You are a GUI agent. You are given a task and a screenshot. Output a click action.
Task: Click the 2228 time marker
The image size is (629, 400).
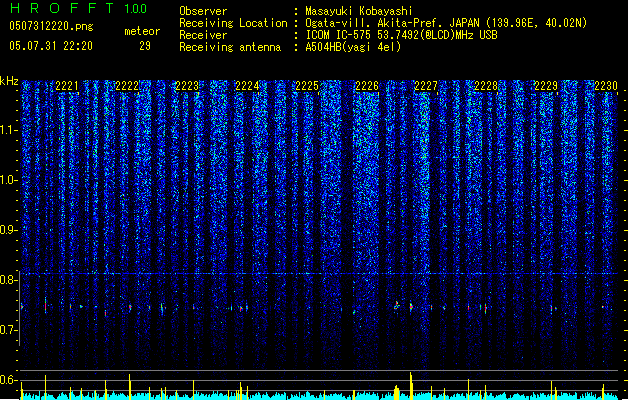pos(486,86)
